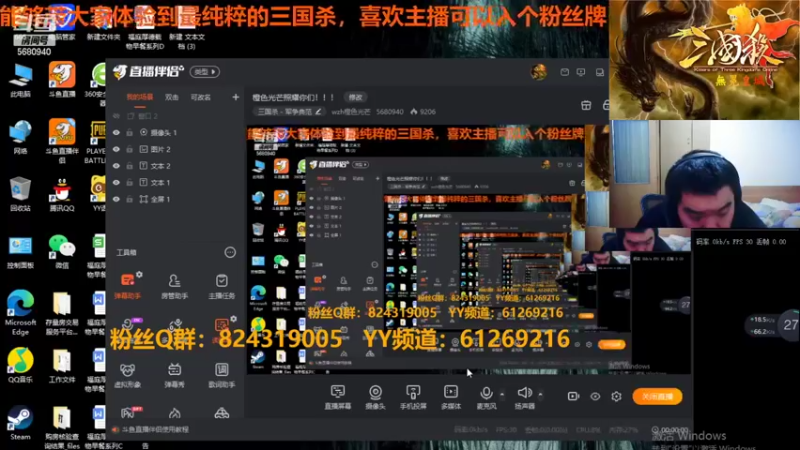Click room number 5680940 in header
The width and height of the screenshot is (800, 450).
pyautogui.click(x=390, y=112)
